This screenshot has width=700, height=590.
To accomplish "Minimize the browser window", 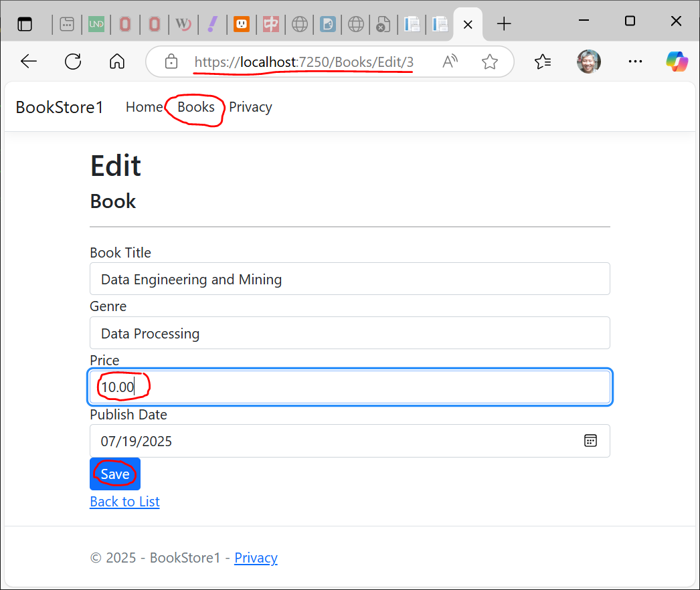I will pos(584,21).
